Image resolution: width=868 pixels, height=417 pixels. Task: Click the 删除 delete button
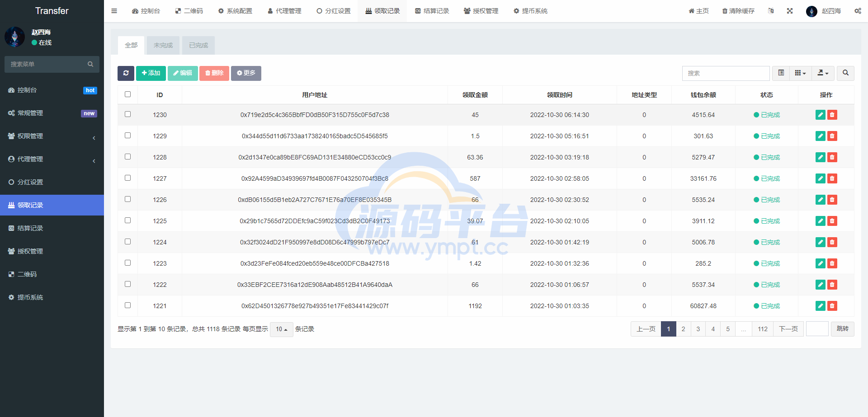(x=214, y=73)
